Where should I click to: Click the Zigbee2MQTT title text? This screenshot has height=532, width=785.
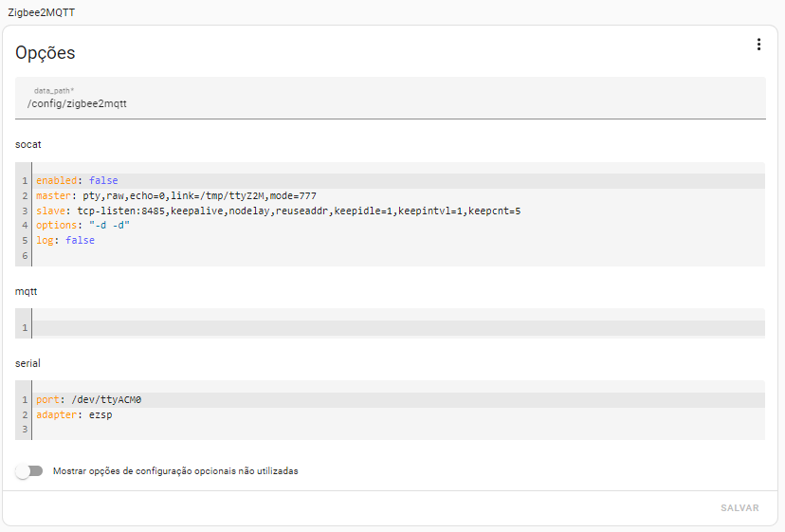click(41, 12)
